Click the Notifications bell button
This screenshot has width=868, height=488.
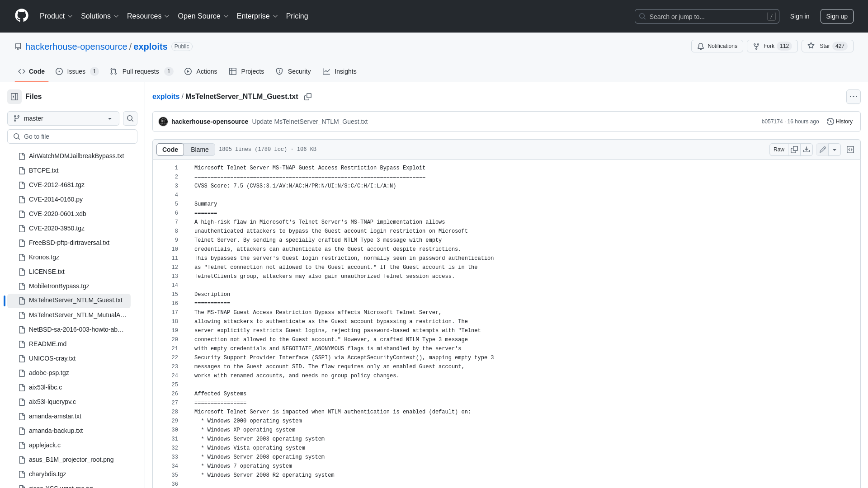tap(717, 46)
